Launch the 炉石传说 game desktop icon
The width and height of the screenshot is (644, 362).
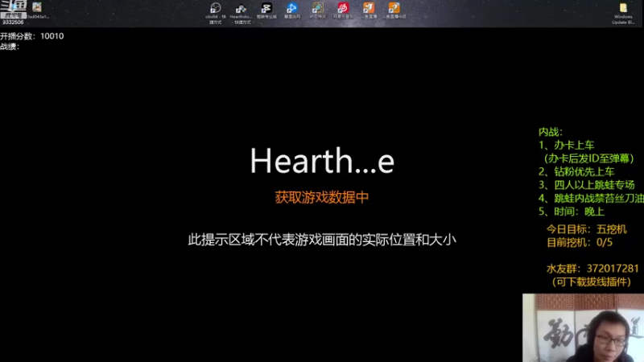[x=317, y=10]
